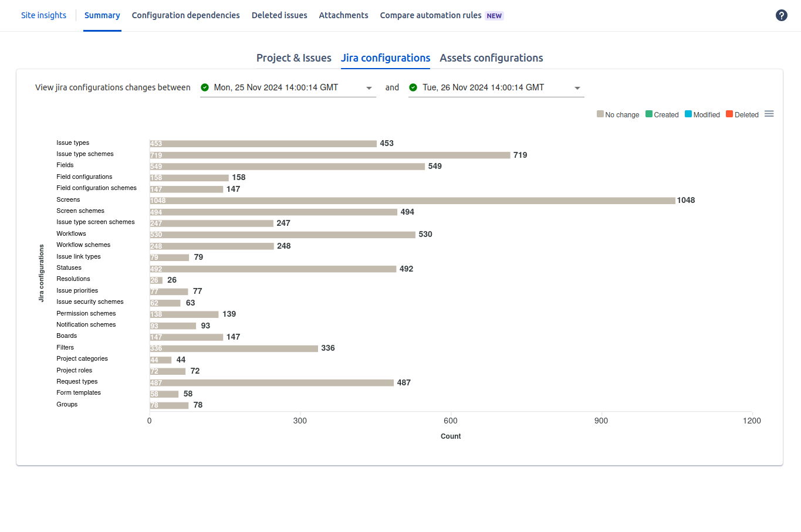The image size is (801, 532).
Task: Click the Screens bar showing 1048
Action: tap(412, 201)
